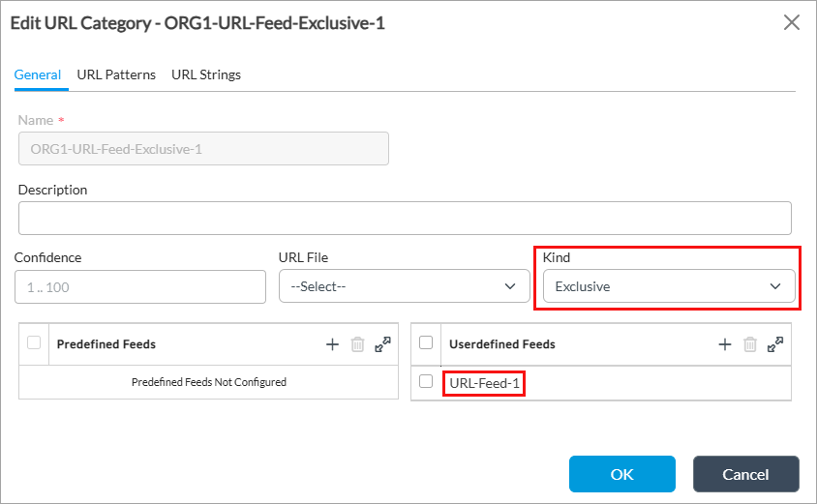Screen dimensions: 817x504
Task: Close the Edit URL Category dialog
Action: click(791, 22)
